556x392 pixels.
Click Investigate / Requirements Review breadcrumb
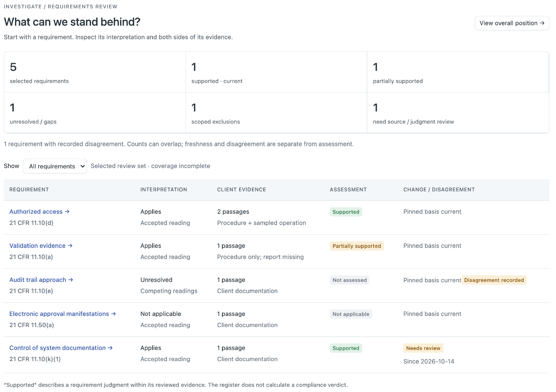click(60, 7)
